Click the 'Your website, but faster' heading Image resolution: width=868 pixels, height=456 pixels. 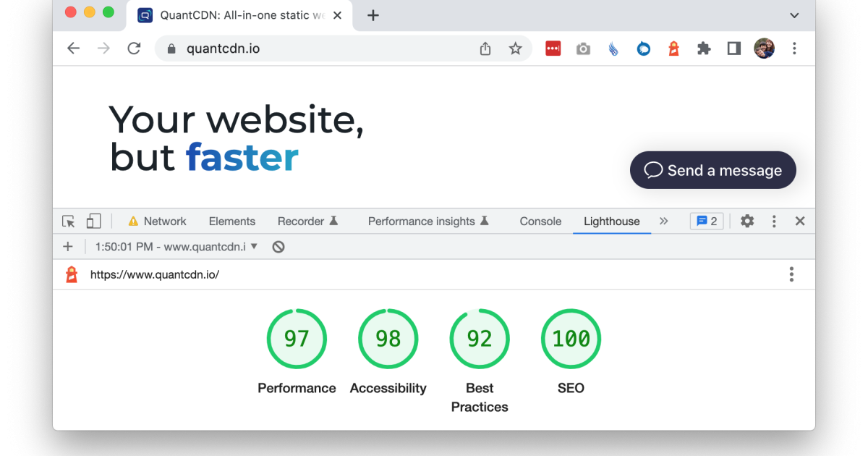(237, 138)
